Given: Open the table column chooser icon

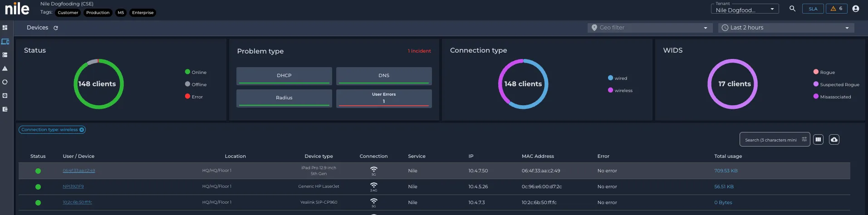Looking at the screenshot, I should tap(818, 140).
